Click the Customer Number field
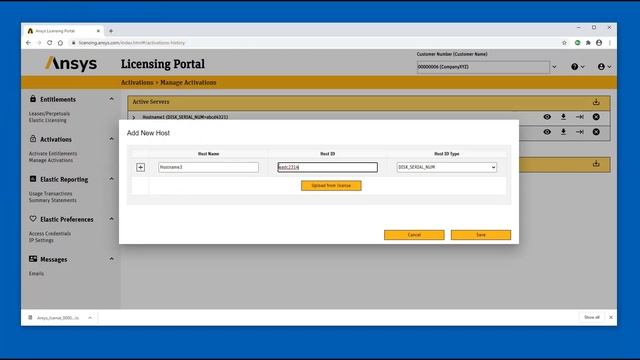Viewport: 640px width, 360px height. point(483,67)
